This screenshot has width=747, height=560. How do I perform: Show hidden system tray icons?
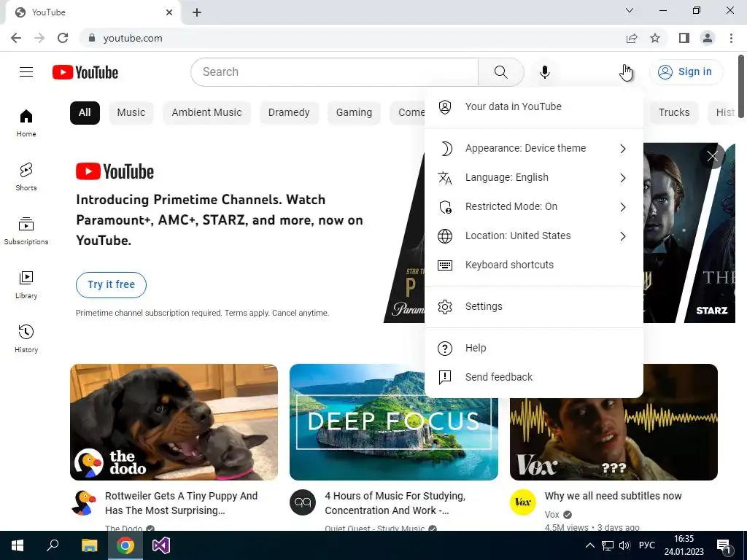coord(589,545)
